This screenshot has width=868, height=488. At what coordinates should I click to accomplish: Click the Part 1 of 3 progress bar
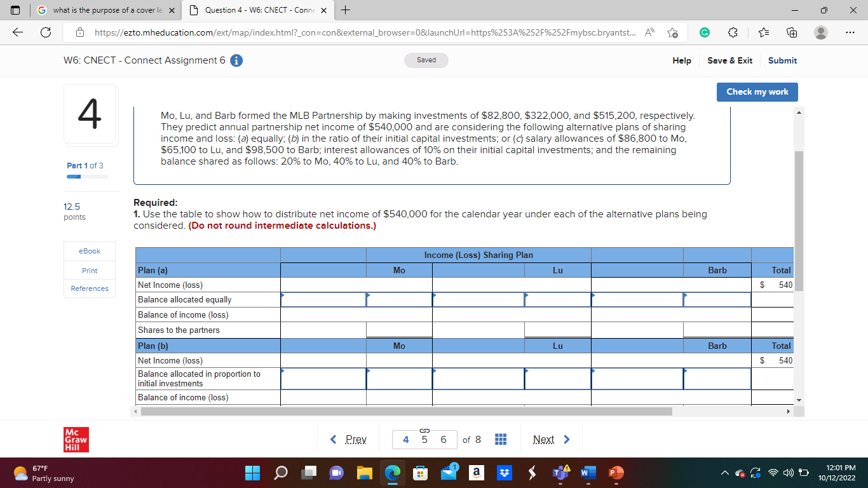[x=87, y=176]
